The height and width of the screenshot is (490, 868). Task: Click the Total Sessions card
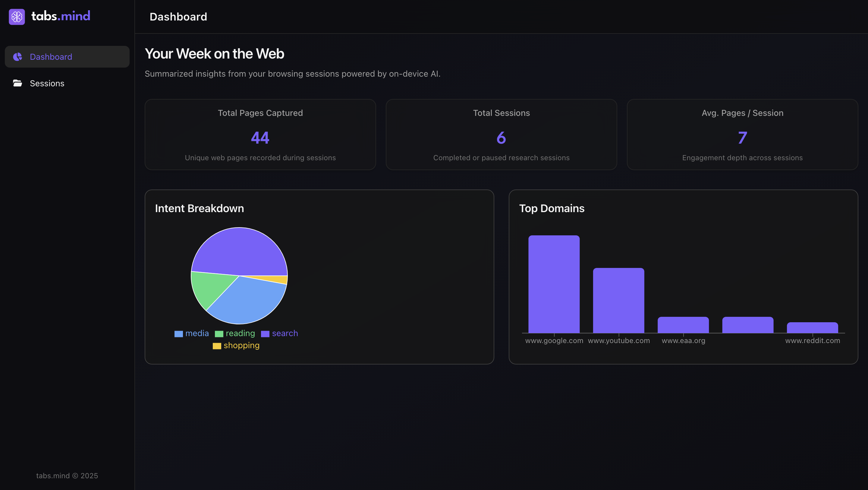pos(501,135)
